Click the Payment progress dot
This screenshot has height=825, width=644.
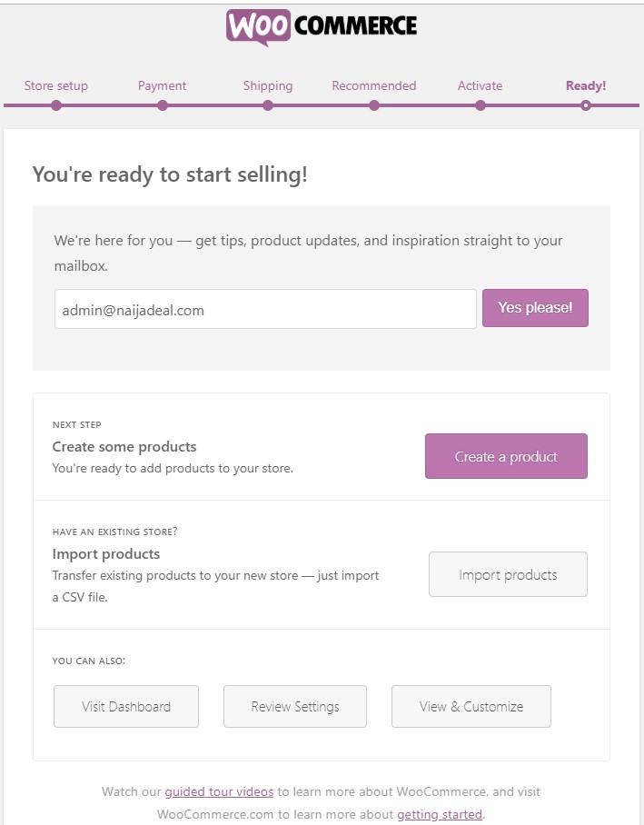pos(163,105)
